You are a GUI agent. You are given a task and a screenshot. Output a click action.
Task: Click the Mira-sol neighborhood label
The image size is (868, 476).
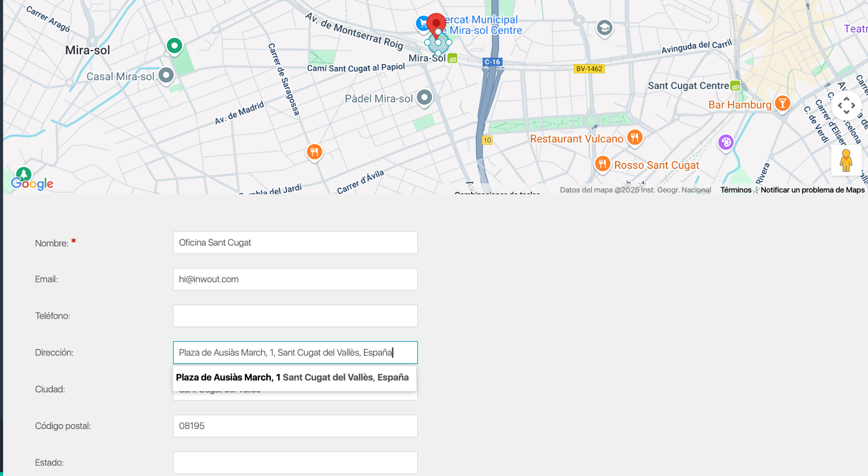88,50
